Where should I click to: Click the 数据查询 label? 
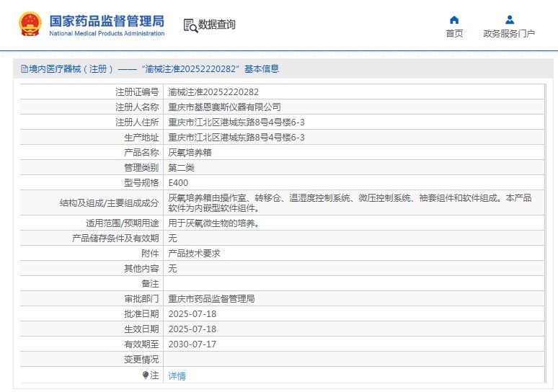tap(217, 24)
